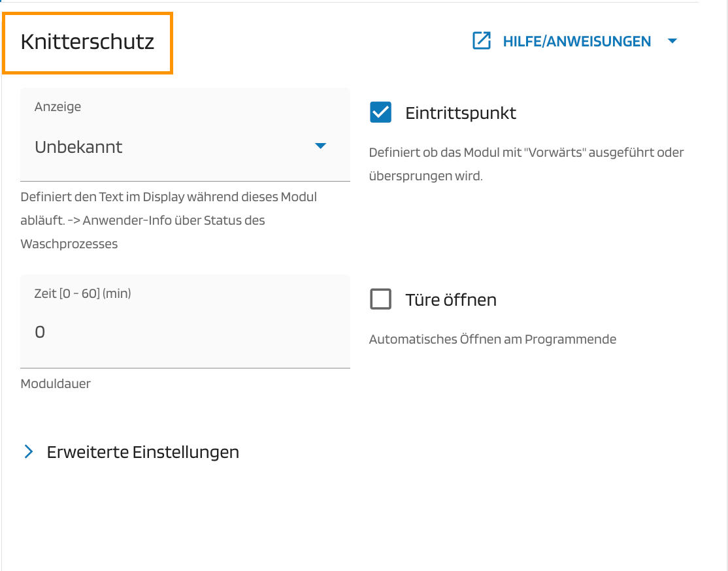Click the HILFE/ANWEISUNGEN text label
The image size is (728, 571).
tap(576, 41)
